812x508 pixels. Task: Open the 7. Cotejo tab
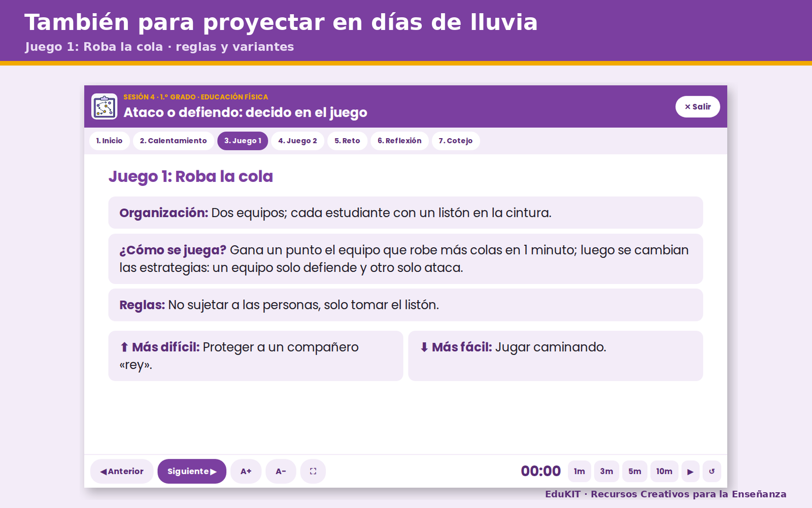pyautogui.click(x=456, y=141)
